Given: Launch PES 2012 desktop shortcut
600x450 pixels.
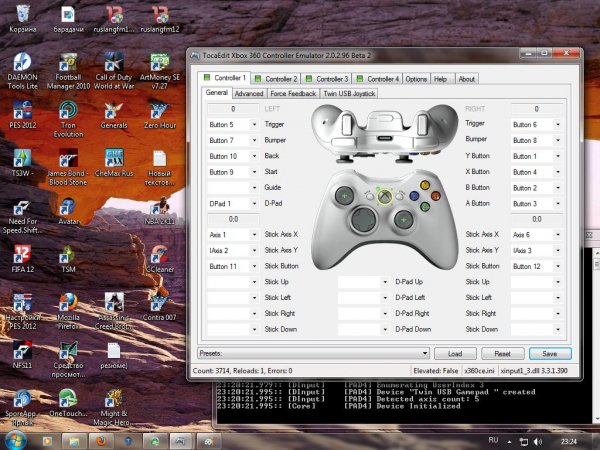Looking at the screenshot, I should click(x=23, y=115).
